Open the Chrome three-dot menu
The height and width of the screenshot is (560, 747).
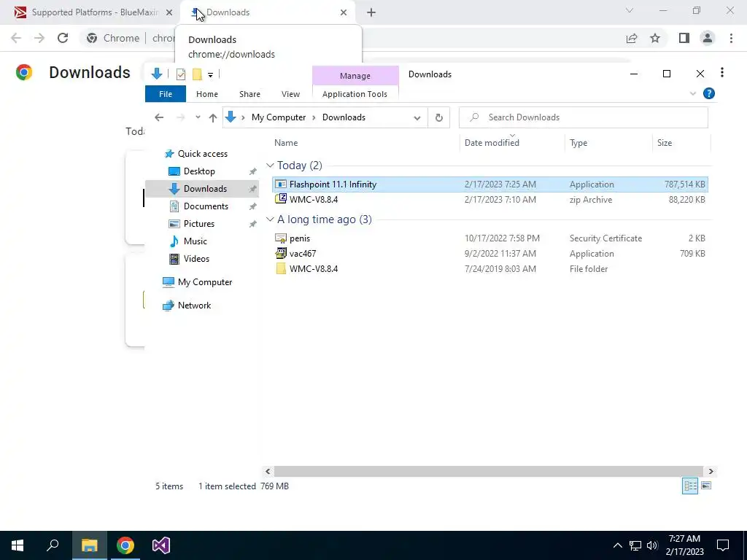click(731, 38)
